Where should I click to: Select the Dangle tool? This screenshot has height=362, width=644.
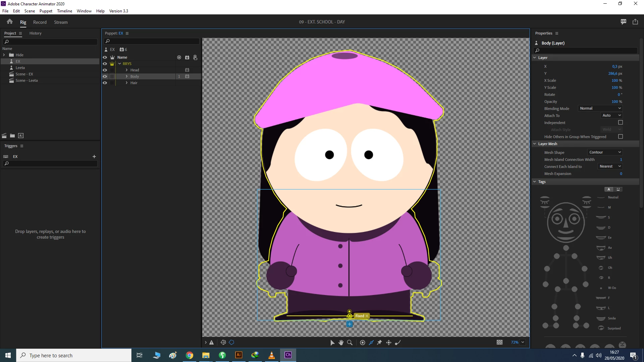pyautogui.click(x=398, y=343)
